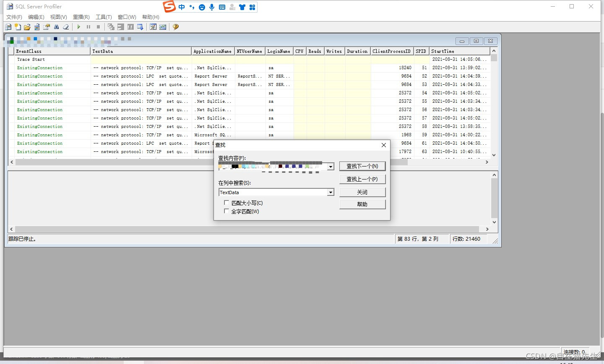Image resolution: width=604 pixels, height=364 pixels.
Task: Open trace Properties from the toolbar
Action: pos(47,27)
